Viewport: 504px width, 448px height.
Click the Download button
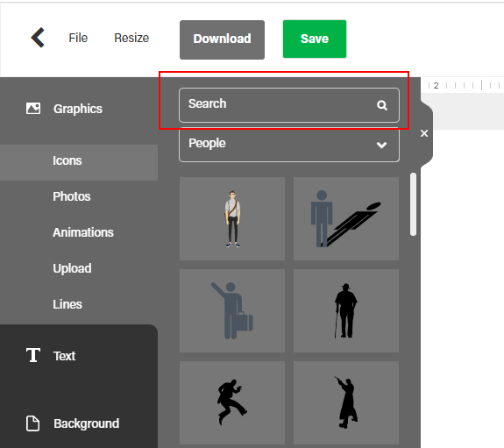point(222,39)
